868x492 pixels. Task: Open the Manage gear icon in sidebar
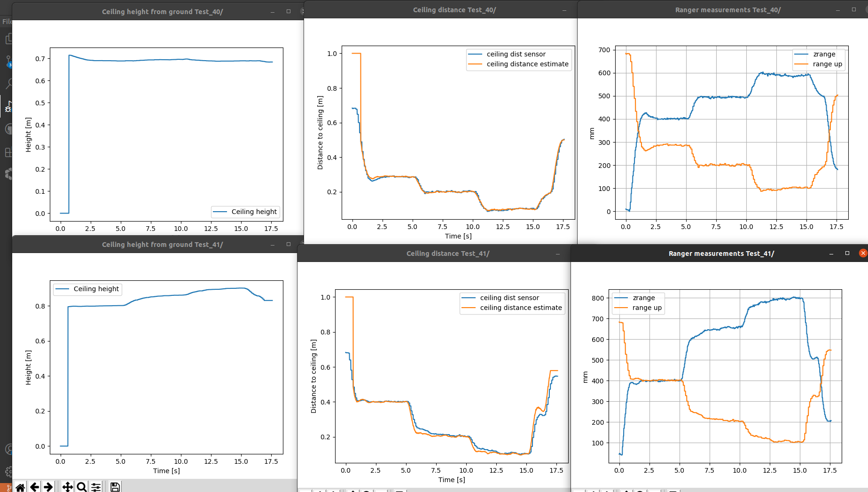pos(8,471)
